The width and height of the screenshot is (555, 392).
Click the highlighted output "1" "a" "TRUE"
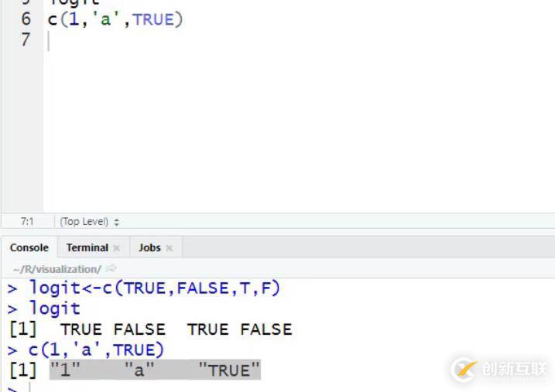click(x=155, y=370)
